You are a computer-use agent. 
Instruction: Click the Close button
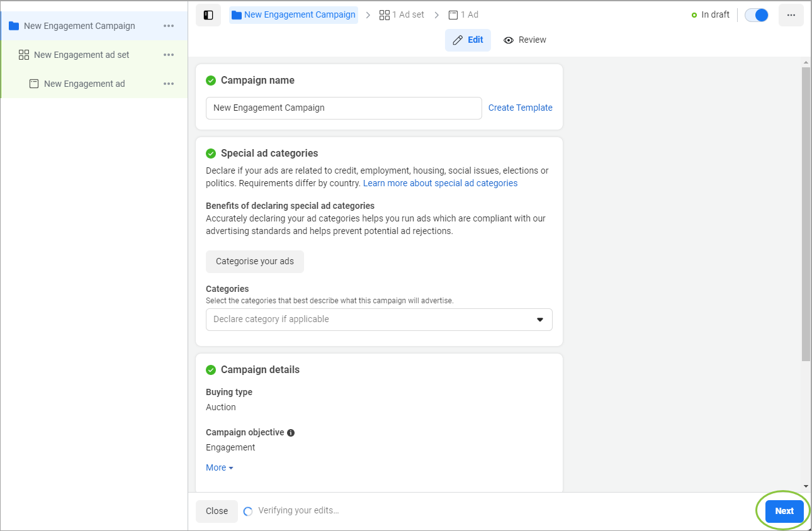pos(217,511)
